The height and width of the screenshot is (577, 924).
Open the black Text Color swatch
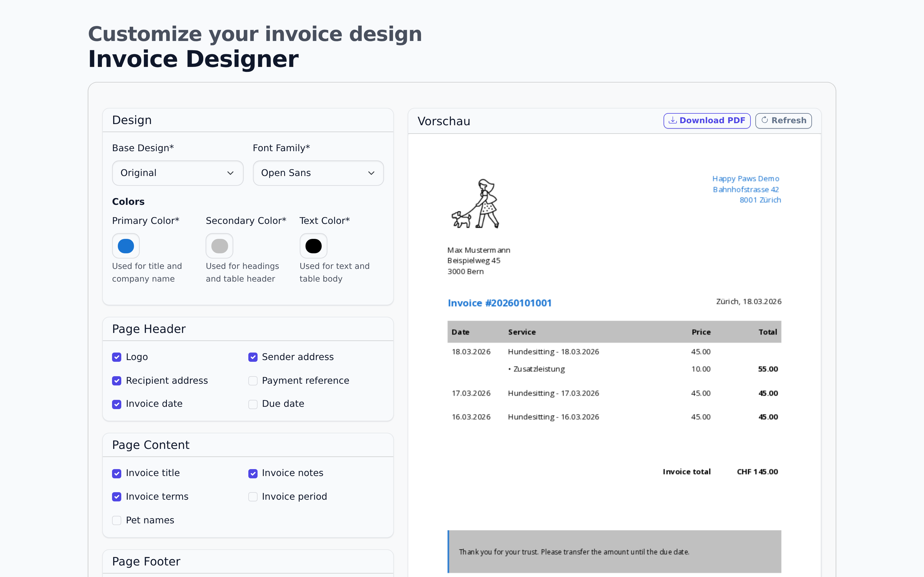313,246
